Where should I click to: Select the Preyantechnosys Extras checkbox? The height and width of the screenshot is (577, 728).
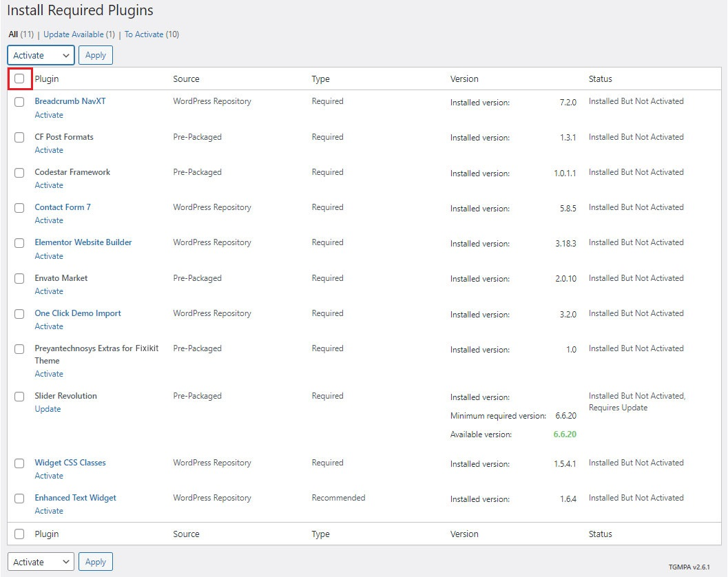pos(19,349)
